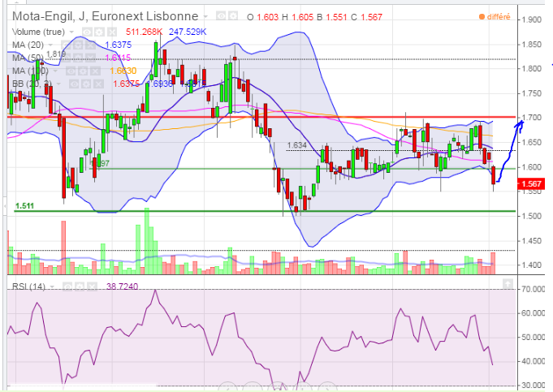Click the open price O 1.603
553x392 pixels.
(x=263, y=17)
